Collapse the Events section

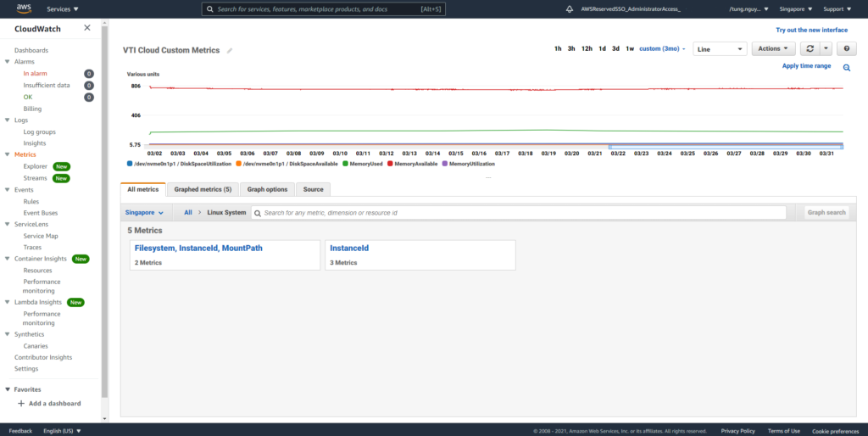[x=7, y=189]
